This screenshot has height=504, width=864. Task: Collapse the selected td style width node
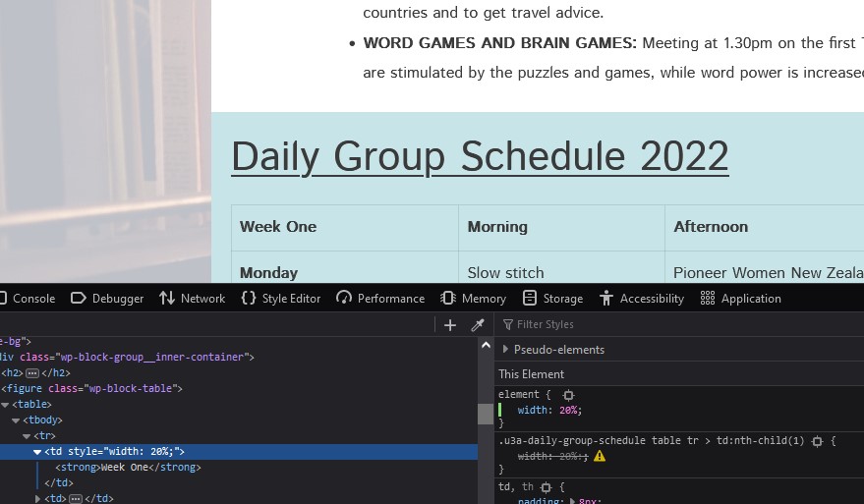(x=37, y=452)
